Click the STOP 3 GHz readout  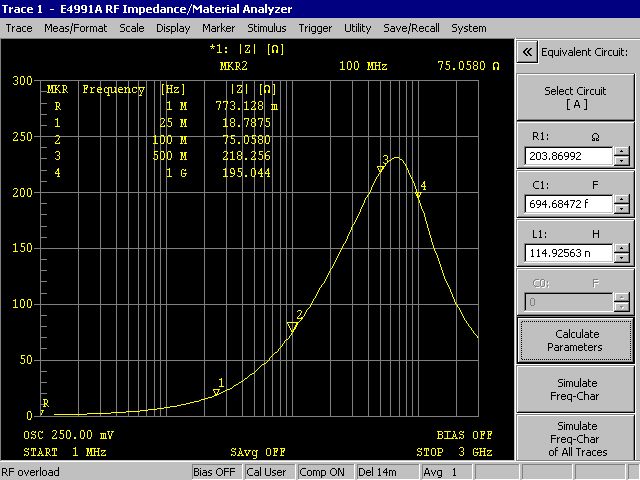click(x=454, y=452)
